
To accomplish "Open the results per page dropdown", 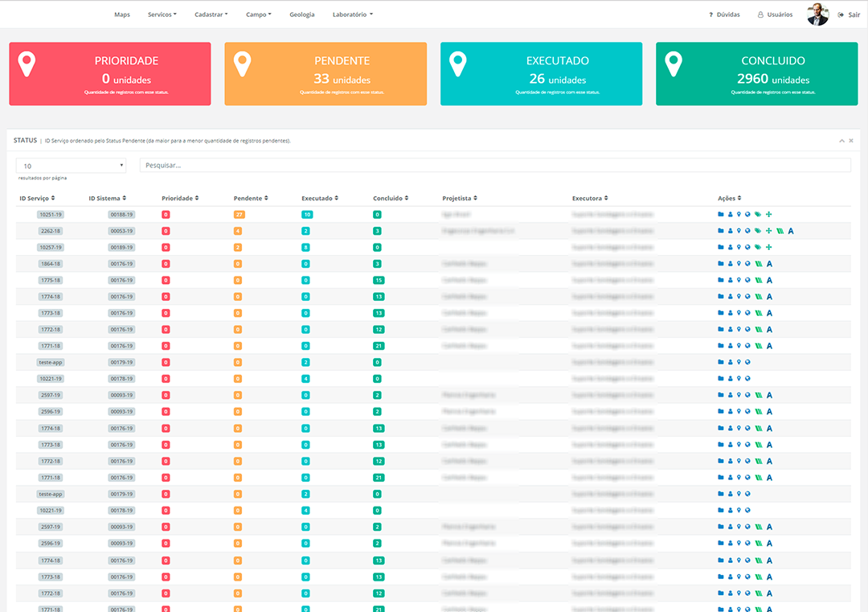I will (72, 166).
